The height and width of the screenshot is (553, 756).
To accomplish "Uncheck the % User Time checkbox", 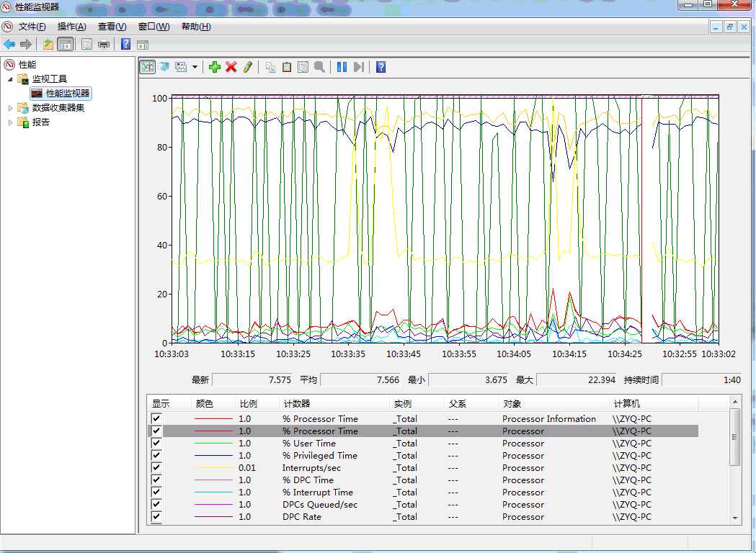I will (156, 443).
